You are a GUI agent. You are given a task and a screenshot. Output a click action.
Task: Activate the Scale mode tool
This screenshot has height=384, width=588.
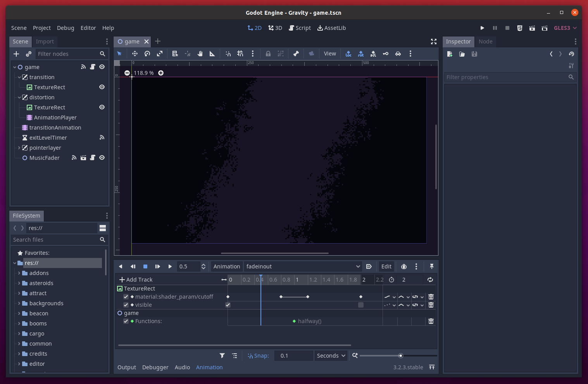tap(159, 54)
